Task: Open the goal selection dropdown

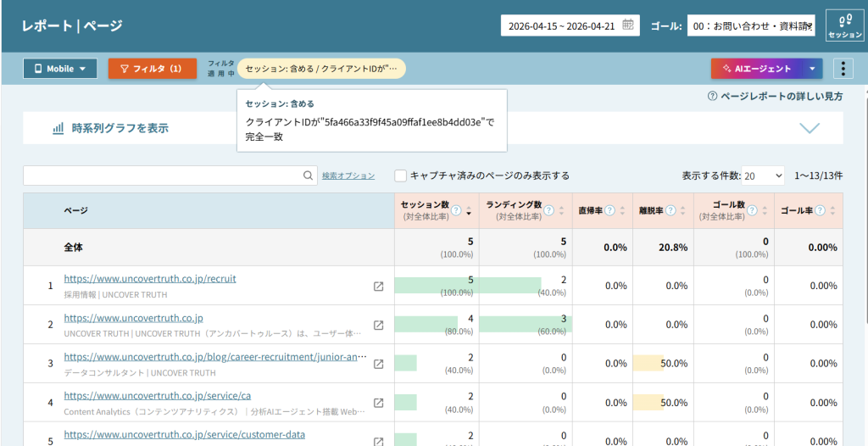Action: 750,26
